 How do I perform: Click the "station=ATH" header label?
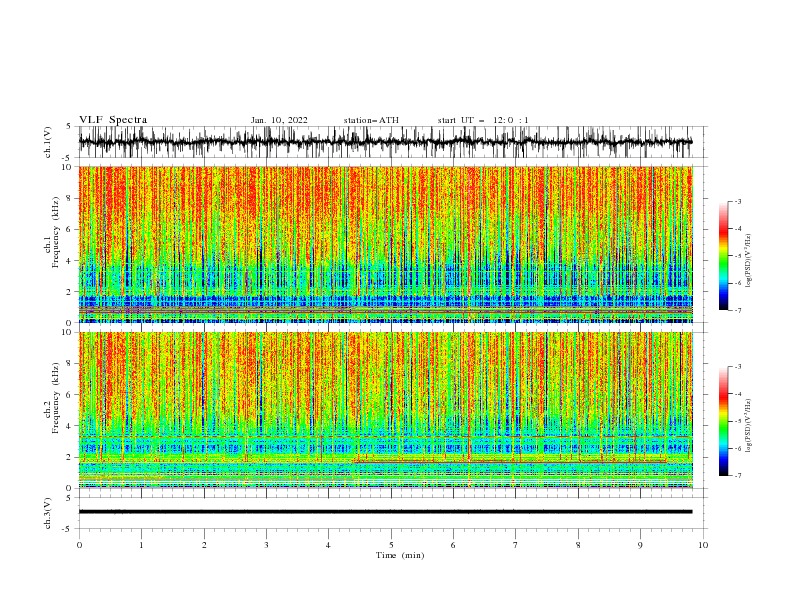(x=371, y=120)
